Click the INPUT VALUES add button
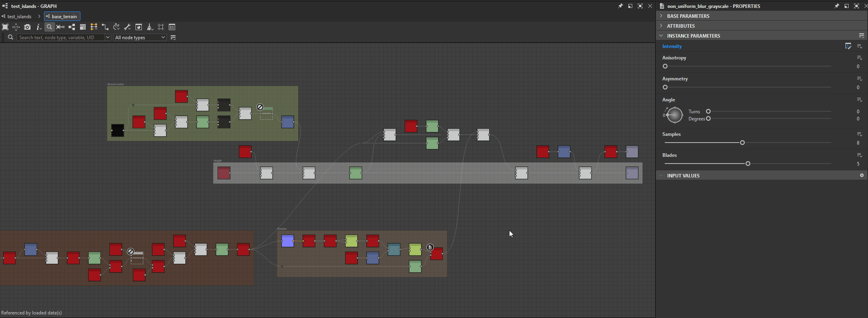Viewport: 868px width, 318px height. [x=862, y=175]
